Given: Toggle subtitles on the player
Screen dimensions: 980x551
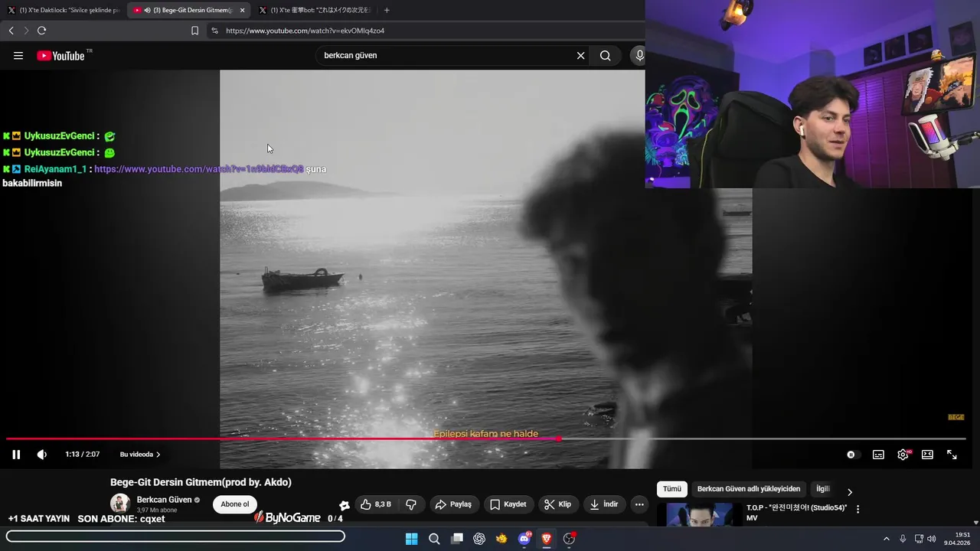Looking at the screenshot, I should [x=878, y=455].
